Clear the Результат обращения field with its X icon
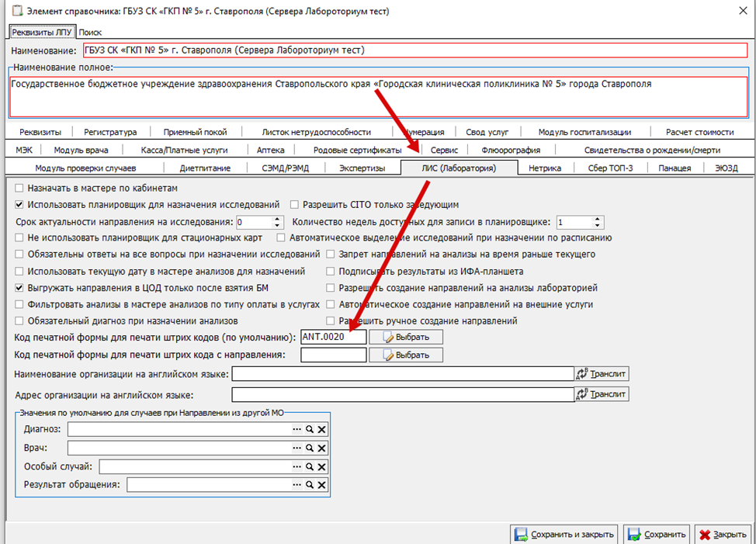756x544 pixels. (x=321, y=485)
